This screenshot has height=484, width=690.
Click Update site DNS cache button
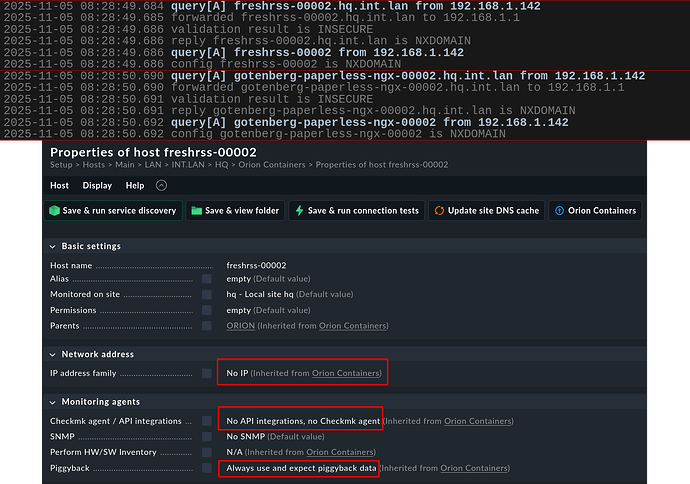[x=487, y=211]
